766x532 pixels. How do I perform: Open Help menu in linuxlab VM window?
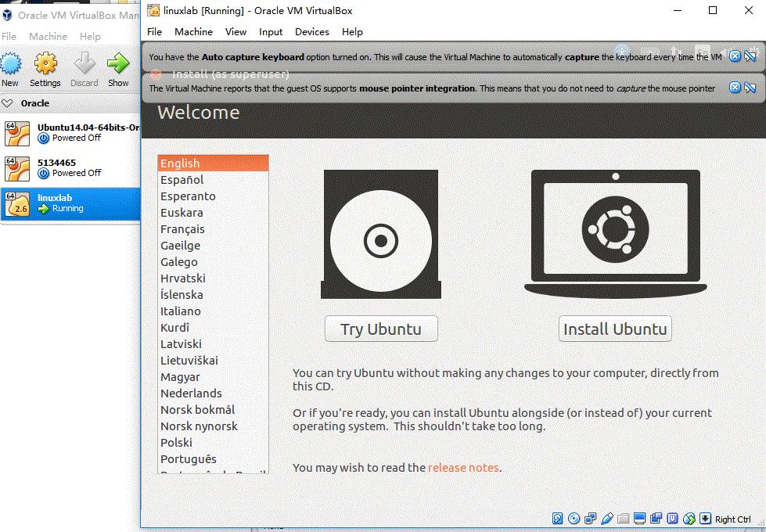pos(352,32)
